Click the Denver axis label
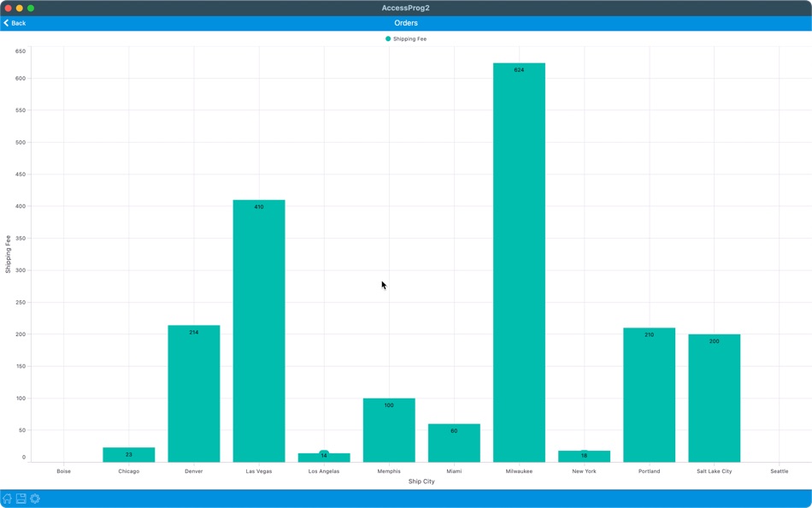 [194, 471]
